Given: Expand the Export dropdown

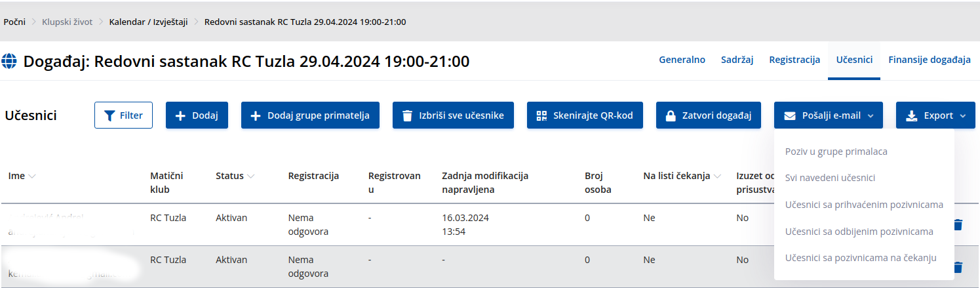Looking at the screenshot, I should click(935, 115).
